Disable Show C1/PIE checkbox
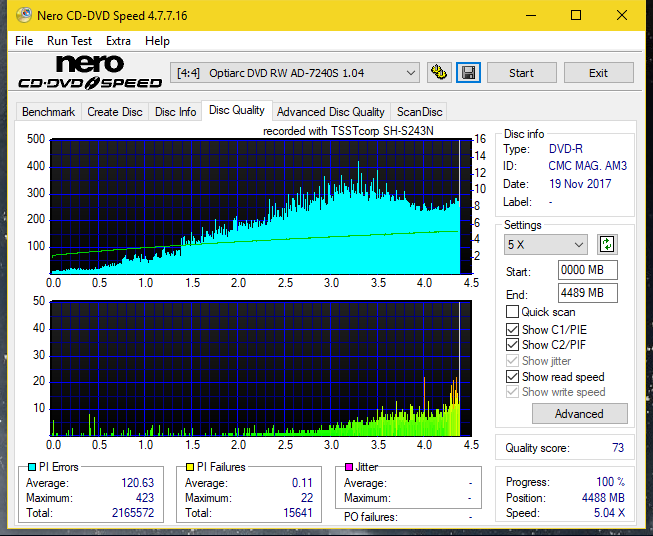Viewport: 653px width, 536px height. point(512,329)
